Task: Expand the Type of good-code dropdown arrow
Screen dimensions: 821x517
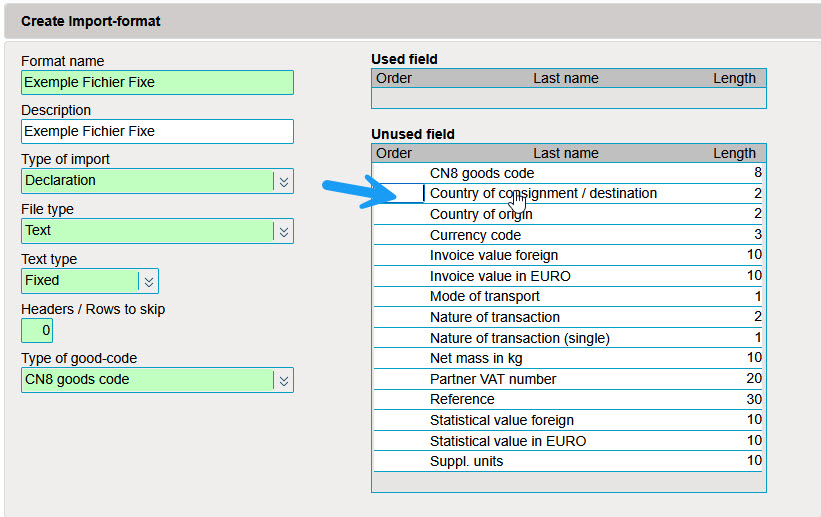Action: coord(284,380)
